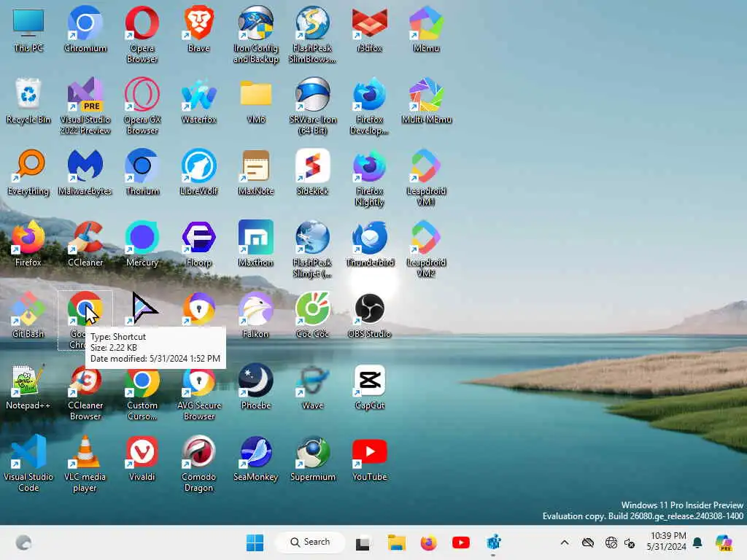The width and height of the screenshot is (747, 560).
Task: Select the CCleaner Browser shortcut
Action: 85,392
